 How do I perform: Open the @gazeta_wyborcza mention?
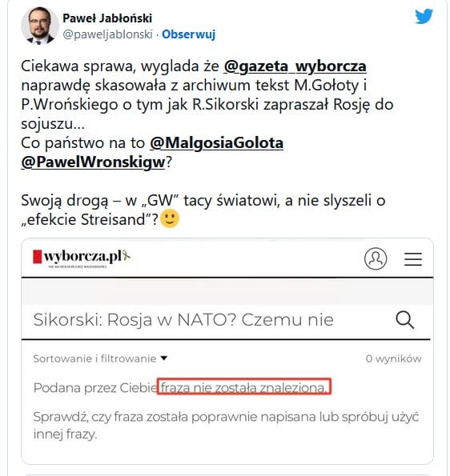[x=295, y=66]
